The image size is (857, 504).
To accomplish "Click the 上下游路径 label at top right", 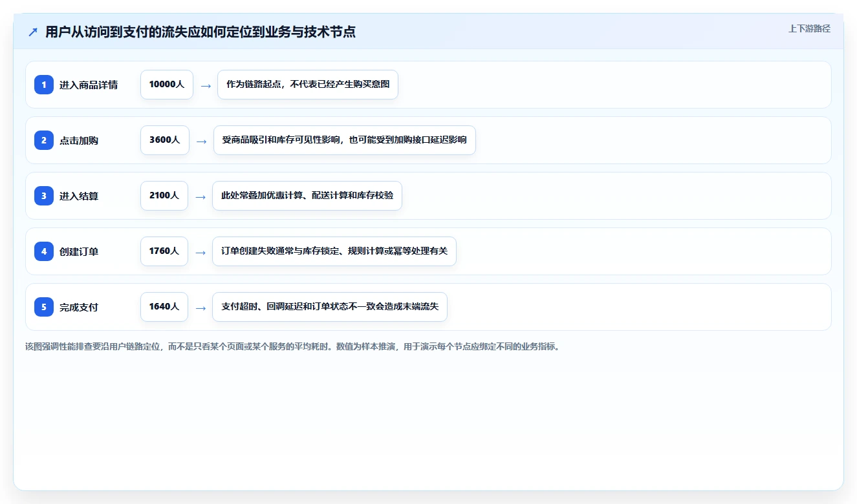I will tap(809, 29).
